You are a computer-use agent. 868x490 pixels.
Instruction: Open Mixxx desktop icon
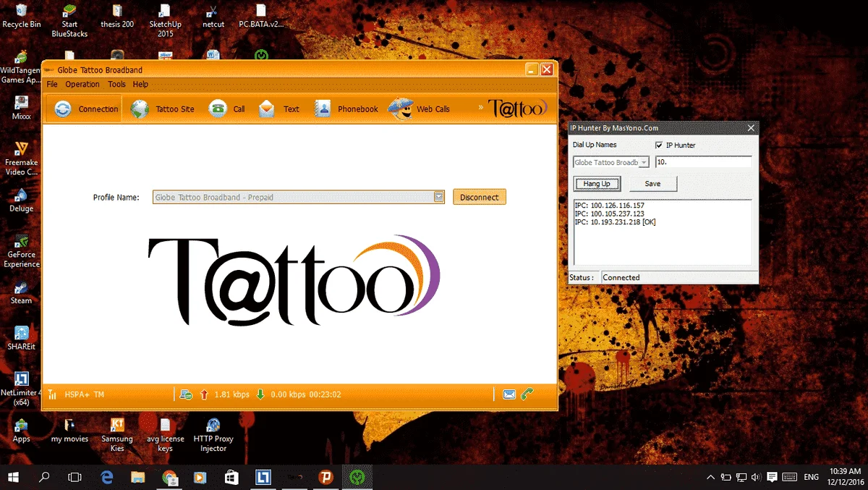[x=22, y=107]
